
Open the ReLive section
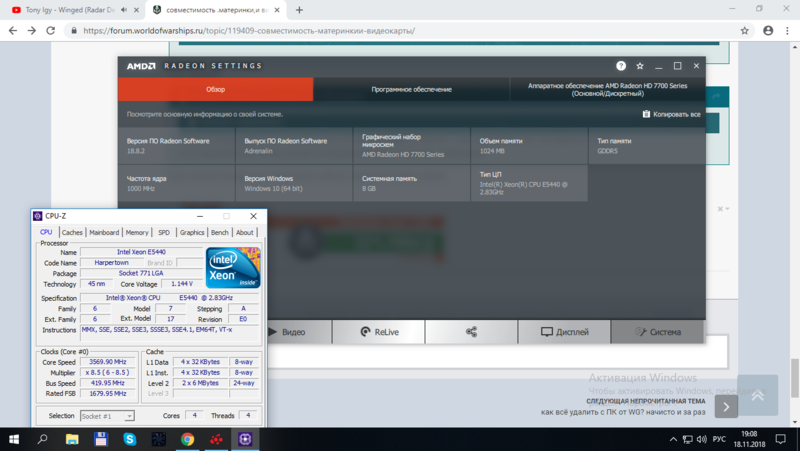point(379,332)
